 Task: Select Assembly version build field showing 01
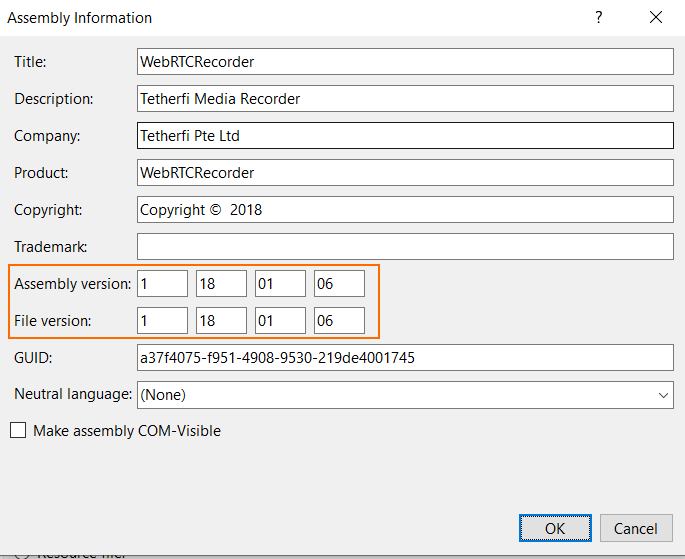[x=280, y=284]
